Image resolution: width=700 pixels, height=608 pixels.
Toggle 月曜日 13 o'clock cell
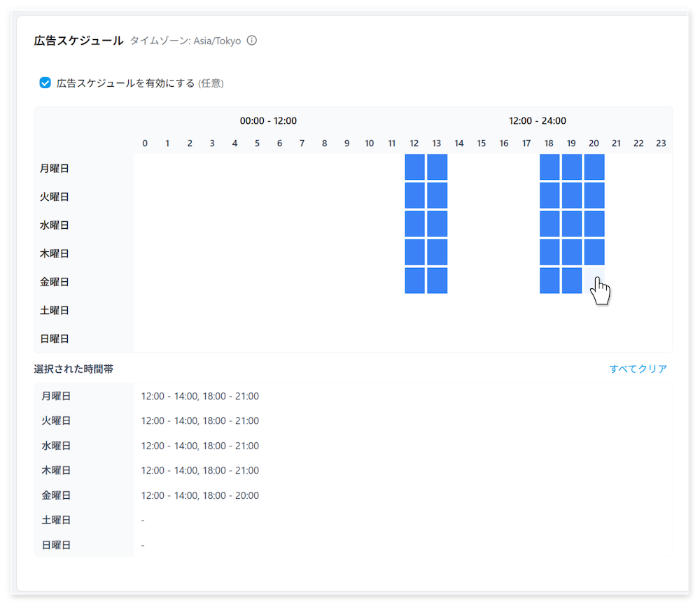pyautogui.click(x=437, y=167)
